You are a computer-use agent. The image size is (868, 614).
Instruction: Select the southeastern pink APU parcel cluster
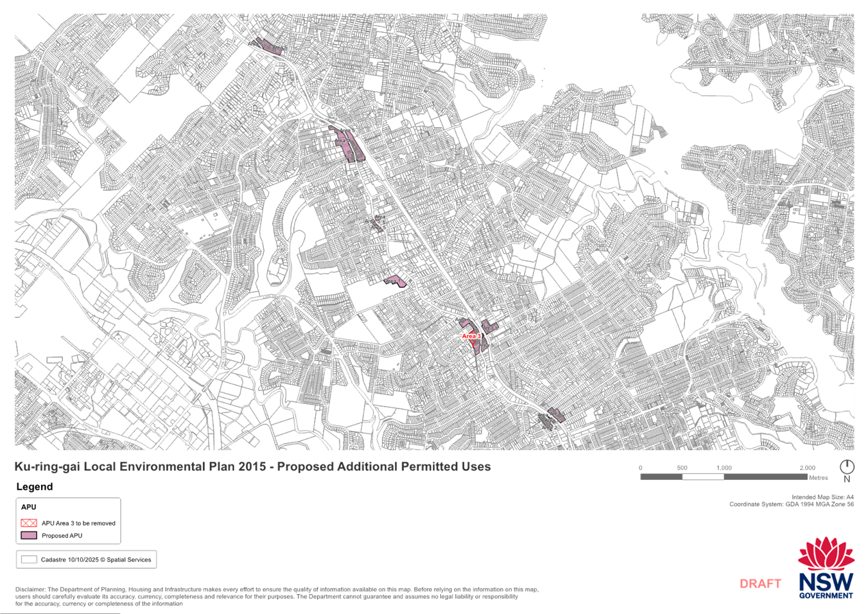coord(551,417)
